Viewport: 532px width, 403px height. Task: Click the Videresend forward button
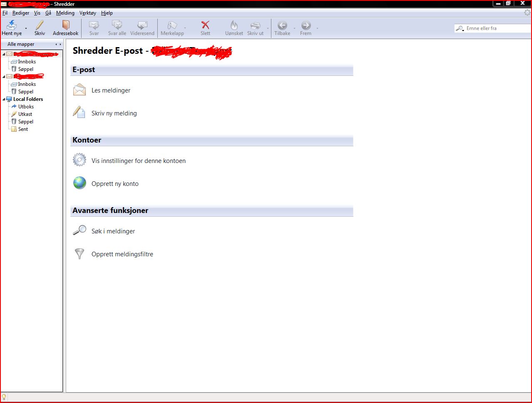(x=142, y=28)
